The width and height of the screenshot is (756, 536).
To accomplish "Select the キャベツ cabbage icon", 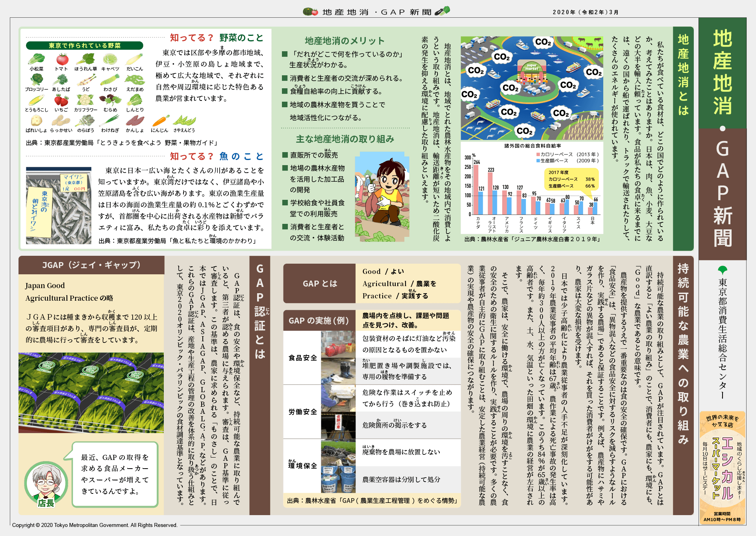I will [110, 59].
